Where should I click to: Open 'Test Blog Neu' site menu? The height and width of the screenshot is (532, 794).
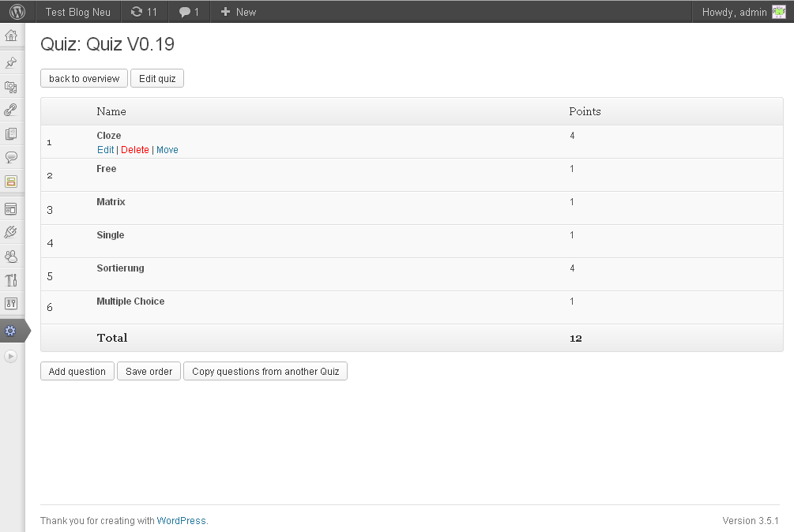(77, 12)
